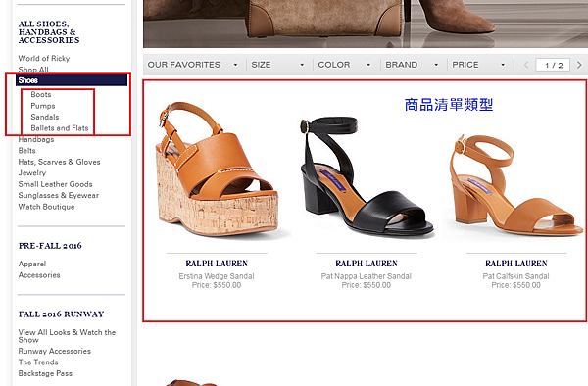Open View All Looks & Watch the Show
Image resolution: width=588 pixels, height=386 pixels.
coord(67,336)
